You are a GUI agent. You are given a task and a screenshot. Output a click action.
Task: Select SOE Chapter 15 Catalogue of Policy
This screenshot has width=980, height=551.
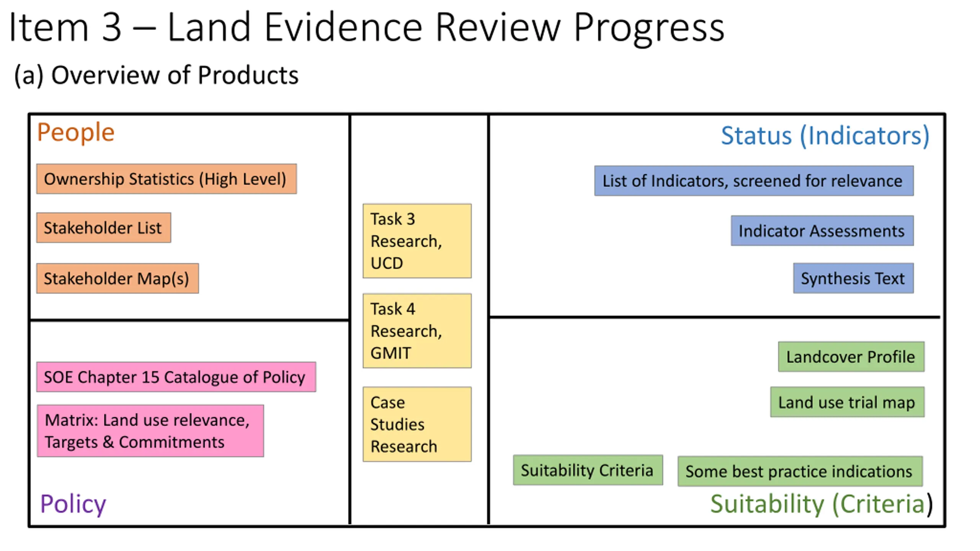(x=176, y=377)
